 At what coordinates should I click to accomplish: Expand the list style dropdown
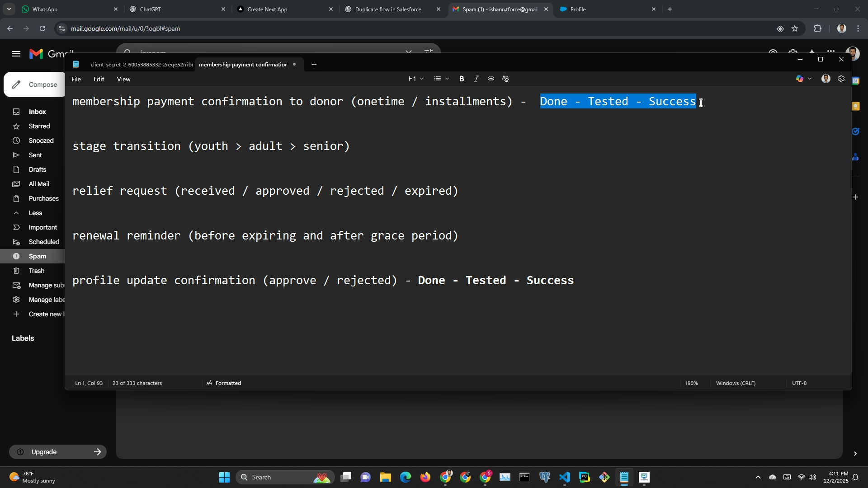[441, 79]
